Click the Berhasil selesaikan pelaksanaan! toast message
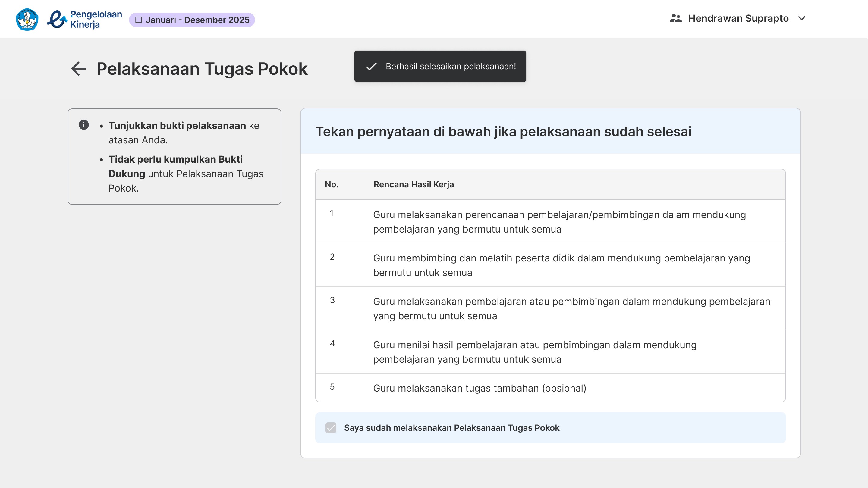 coord(440,66)
